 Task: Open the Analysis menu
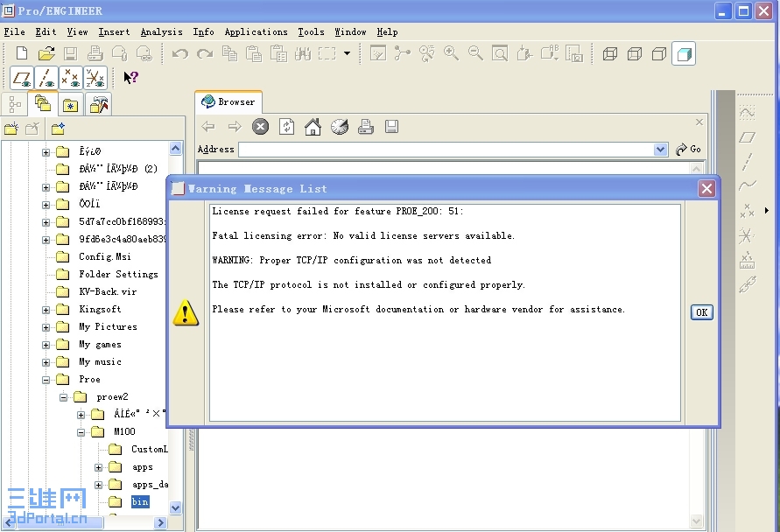click(x=161, y=31)
